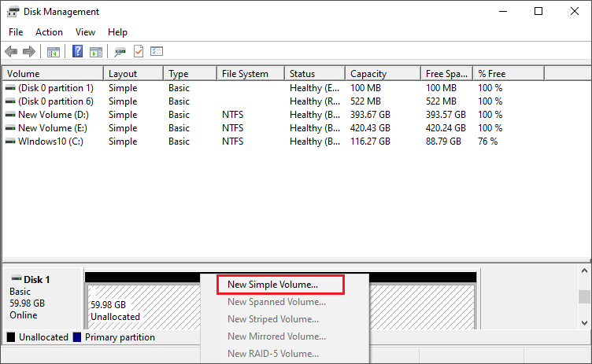Toggle the Show/Hide Console Tree icon
Viewport: 592px width, 364px height.
point(54,52)
